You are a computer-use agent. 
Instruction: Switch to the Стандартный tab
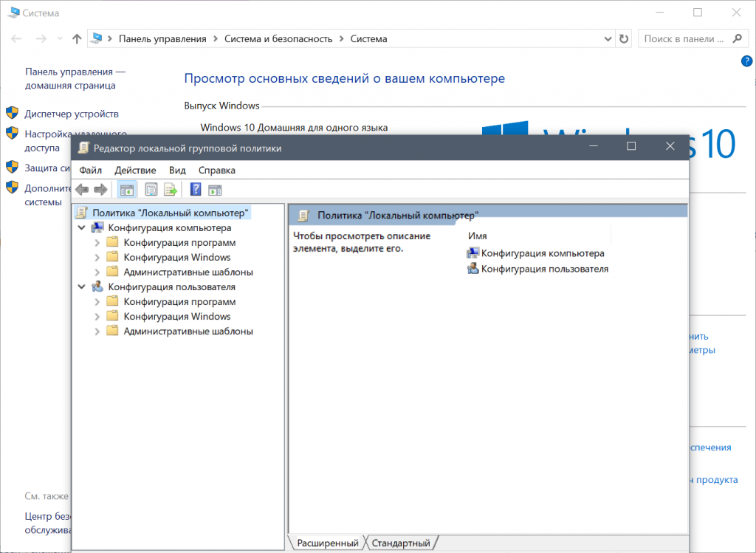coord(401,543)
